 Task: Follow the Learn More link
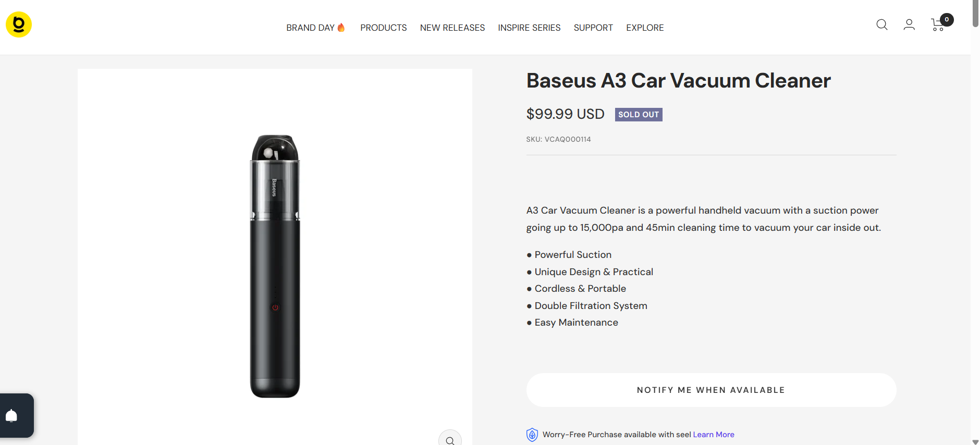[714, 435]
